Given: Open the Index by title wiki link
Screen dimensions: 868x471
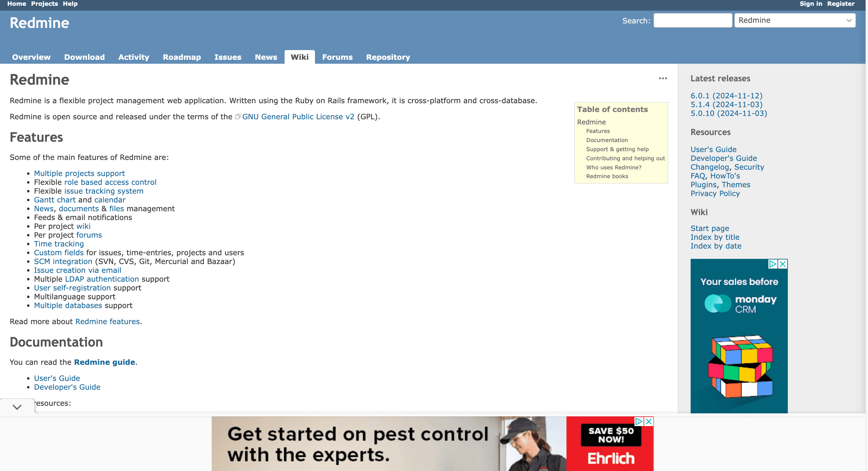Looking at the screenshot, I should point(714,237).
